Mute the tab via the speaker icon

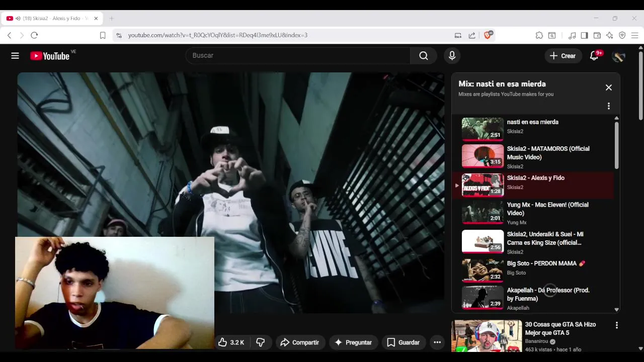18,19
